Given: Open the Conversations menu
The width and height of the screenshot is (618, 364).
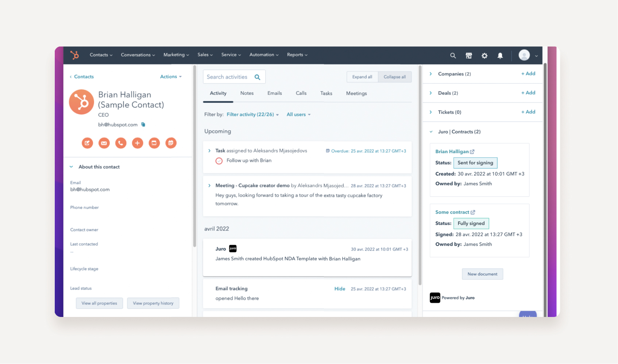Looking at the screenshot, I should pos(138,55).
